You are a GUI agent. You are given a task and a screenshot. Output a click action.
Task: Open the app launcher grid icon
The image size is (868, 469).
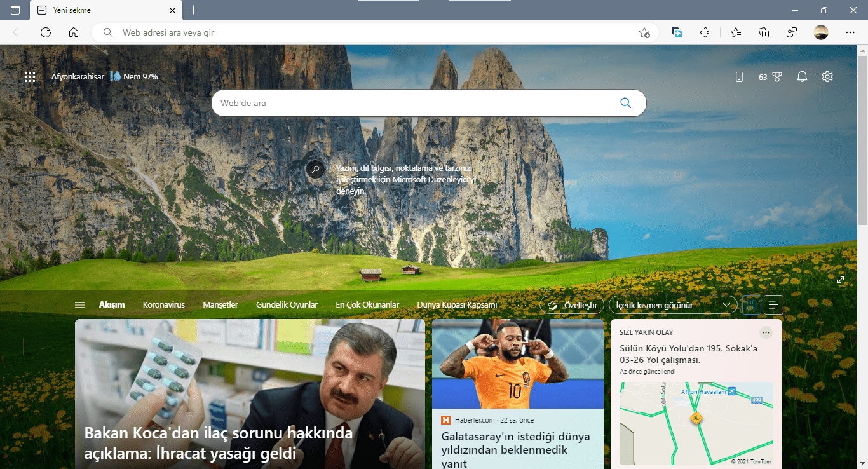pos(29,77)
